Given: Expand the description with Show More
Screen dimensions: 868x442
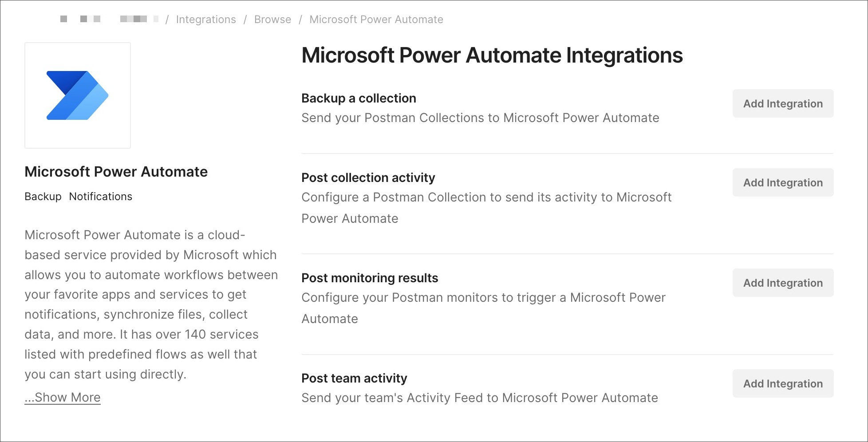Looking at the screenshot, I should point(63,397).
